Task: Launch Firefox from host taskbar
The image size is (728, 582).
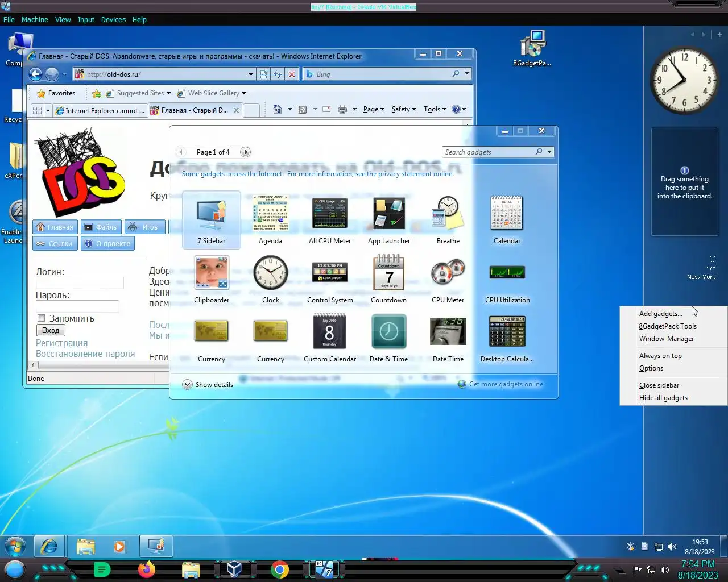Action: click(x=146, y=569)
